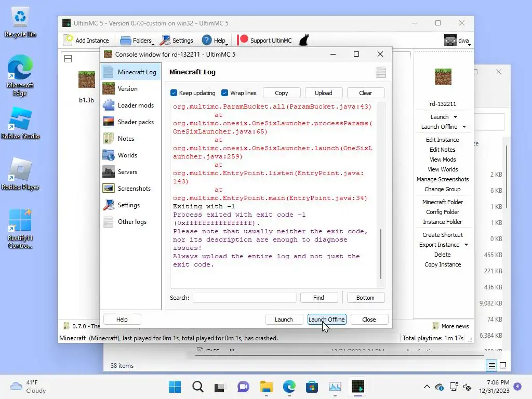Click the Servers page icon

(109, 171)
